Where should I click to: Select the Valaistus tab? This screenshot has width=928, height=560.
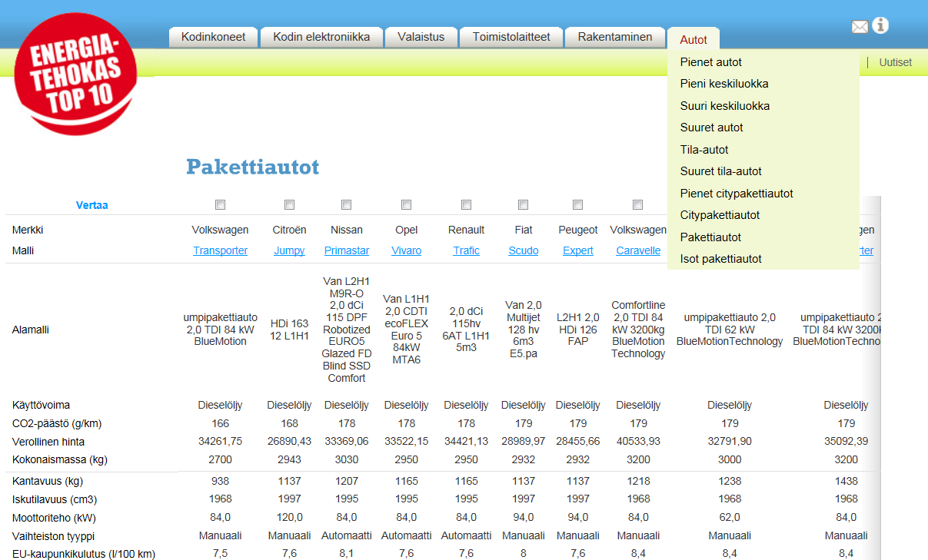[x=421, y=37]
